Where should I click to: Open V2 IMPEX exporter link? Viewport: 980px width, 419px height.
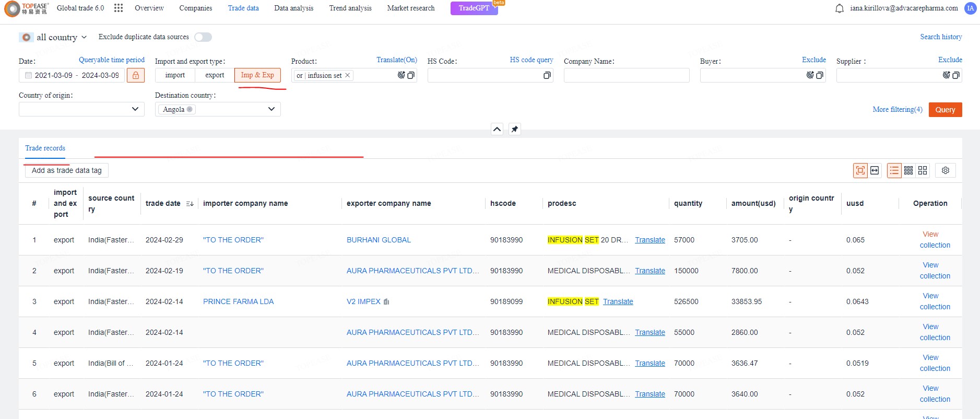coord(363,301)
